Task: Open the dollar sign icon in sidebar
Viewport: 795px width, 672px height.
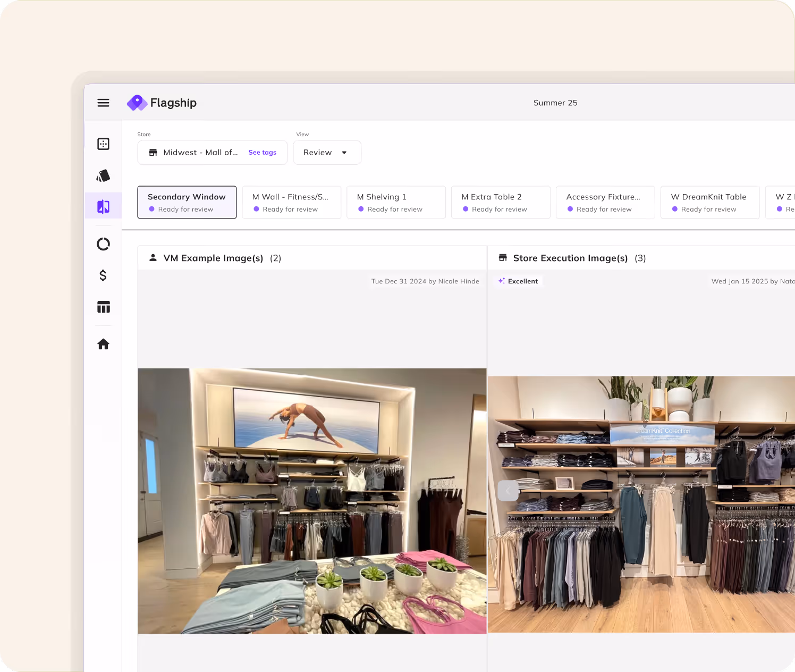Action: pos(103,275)
